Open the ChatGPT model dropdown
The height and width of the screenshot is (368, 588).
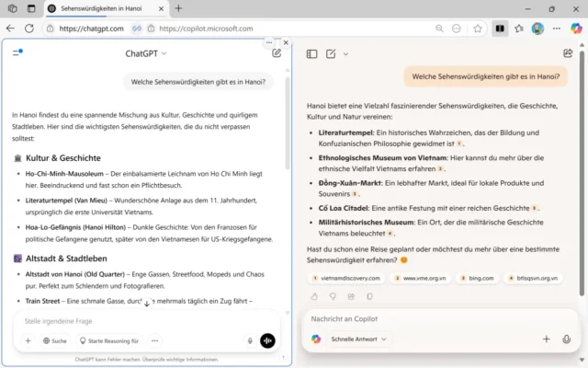coord(146,53)
